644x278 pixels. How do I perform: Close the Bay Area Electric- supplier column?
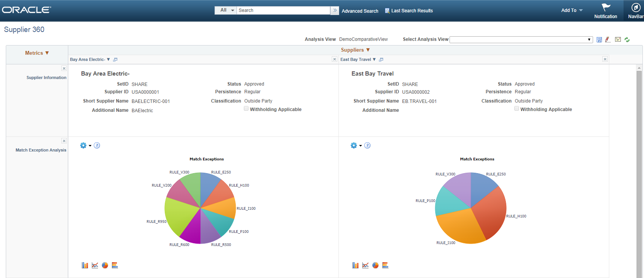pyautogui.click(x=335, y=59)
